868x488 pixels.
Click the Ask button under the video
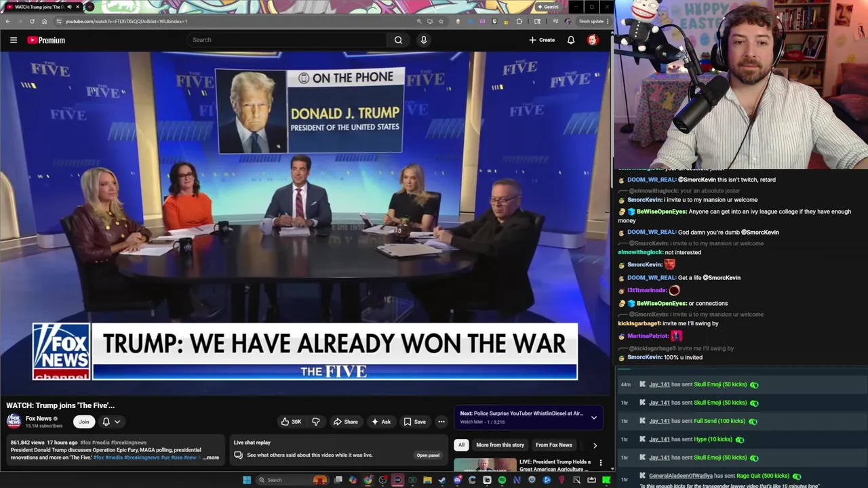(x=380, y=422)
